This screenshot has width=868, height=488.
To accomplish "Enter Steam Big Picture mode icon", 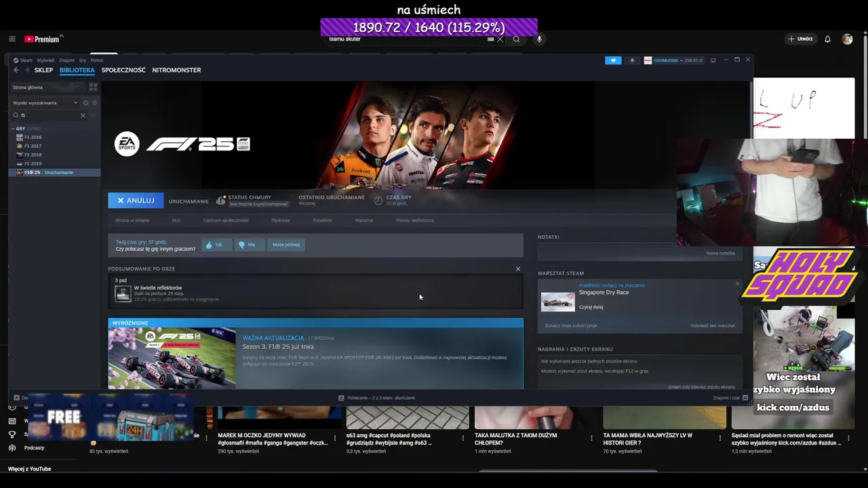I will 713,60.
